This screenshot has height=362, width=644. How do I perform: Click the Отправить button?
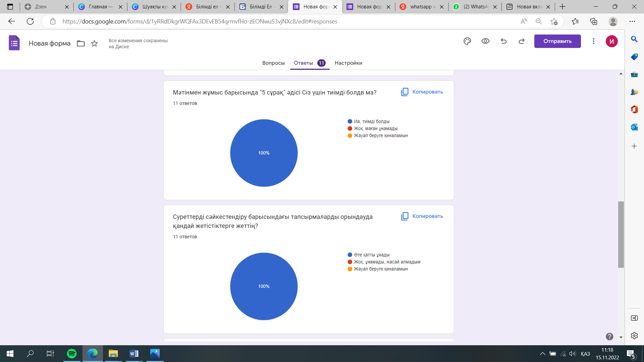[557, 41]
